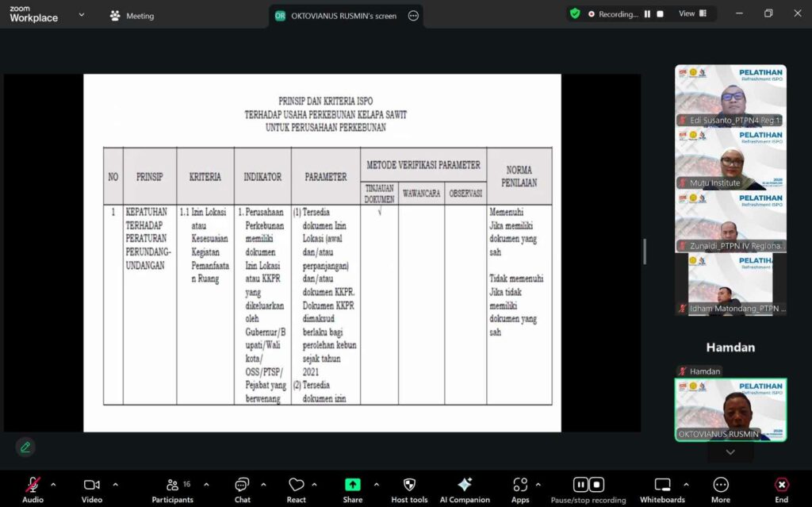Screen dimensions: 812x507
Task: Open screen share options beside OKTOVIANUS RUSMIN's screen
Action: click(413, 16)
